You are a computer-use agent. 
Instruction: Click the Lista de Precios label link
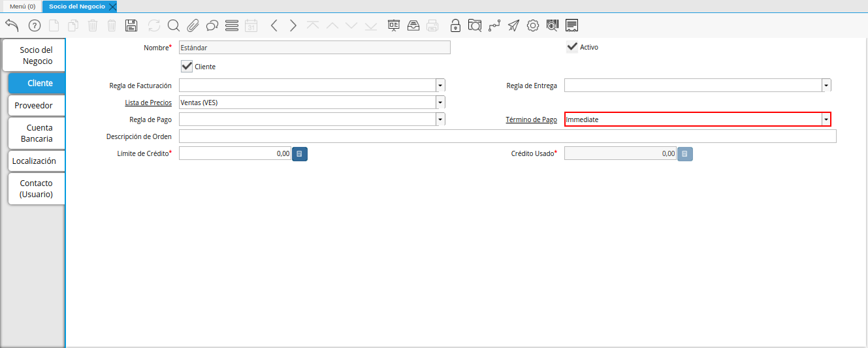148,103
